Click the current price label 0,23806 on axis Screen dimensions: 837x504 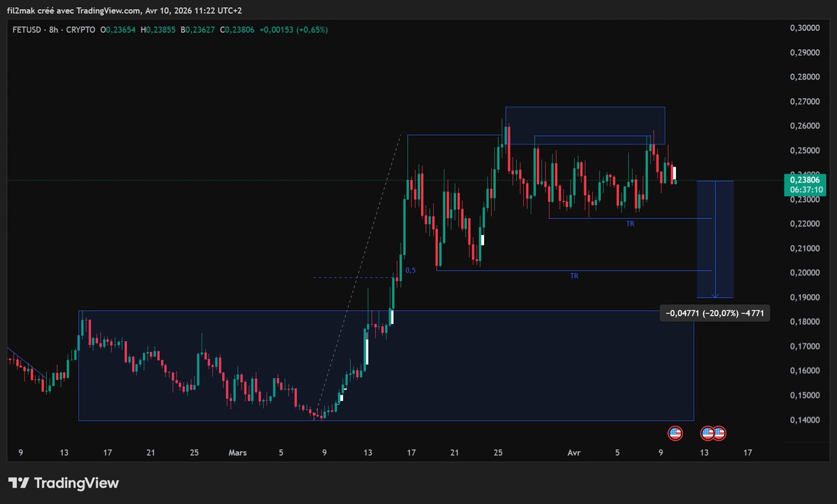[805, 179]
